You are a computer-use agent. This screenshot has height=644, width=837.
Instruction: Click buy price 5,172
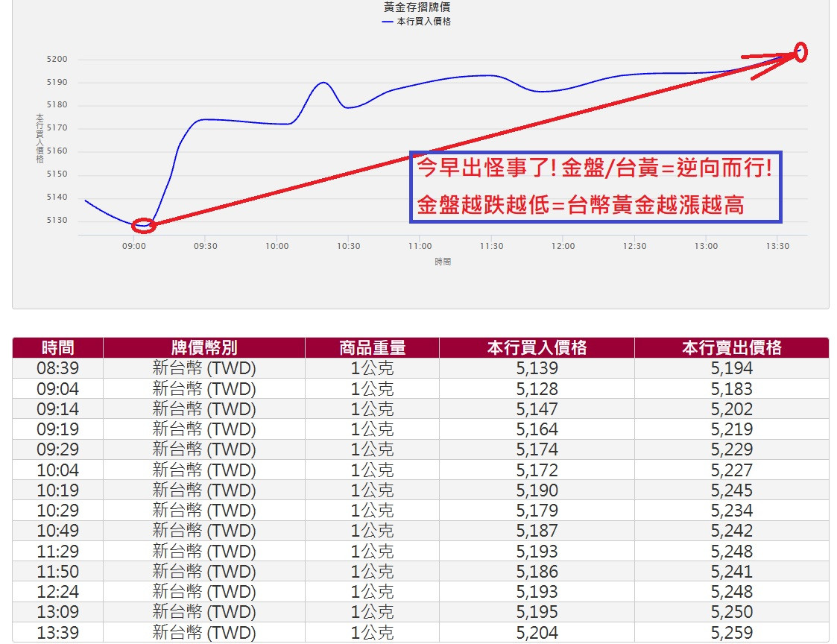coord(537,470)
